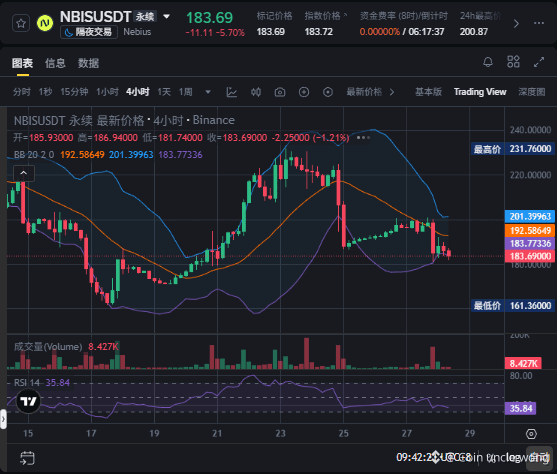This screenshot has height=474, width=557.
Task: Click the RSI 14 indicator label
Action: 27,383
